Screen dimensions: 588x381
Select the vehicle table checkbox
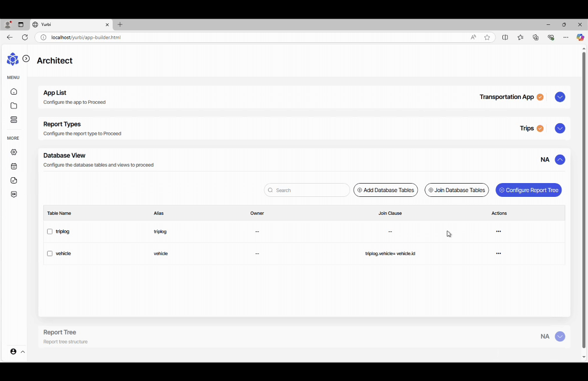[50, 254]
